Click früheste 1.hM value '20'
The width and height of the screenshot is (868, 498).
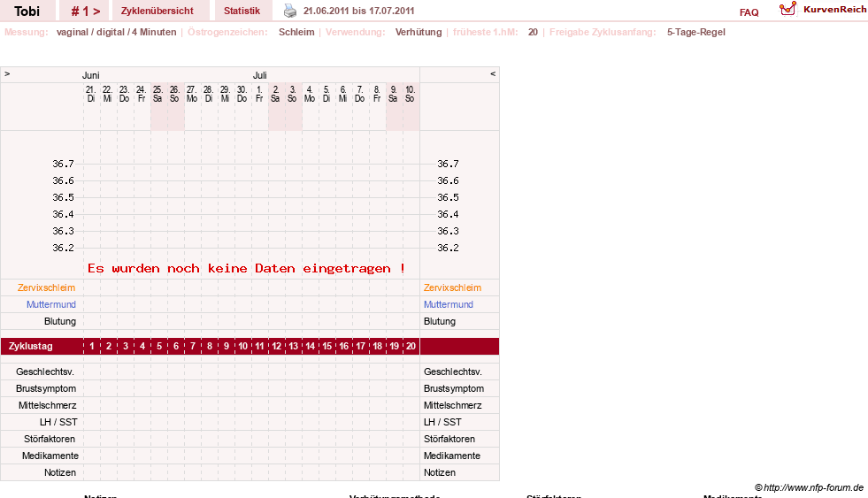[x=533, y=32]
